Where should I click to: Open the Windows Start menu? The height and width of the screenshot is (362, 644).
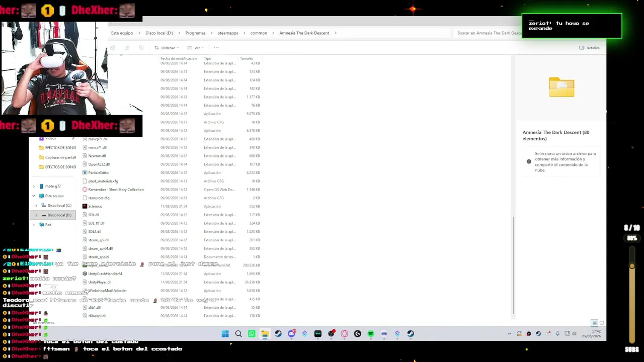225,334
